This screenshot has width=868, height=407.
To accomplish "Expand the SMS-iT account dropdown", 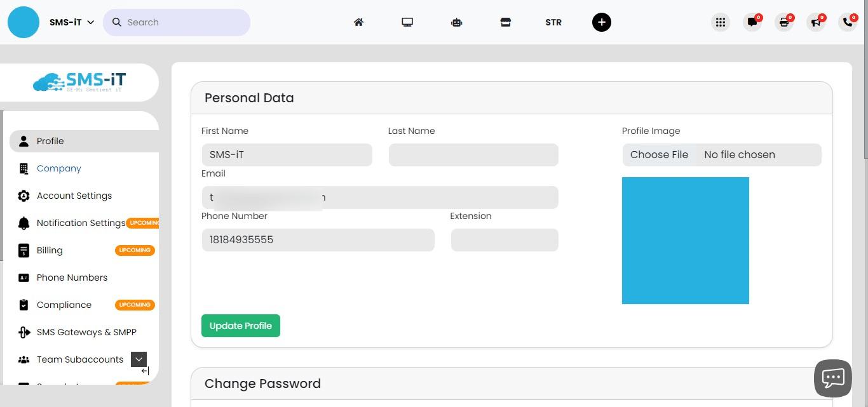I will [72, 22].
